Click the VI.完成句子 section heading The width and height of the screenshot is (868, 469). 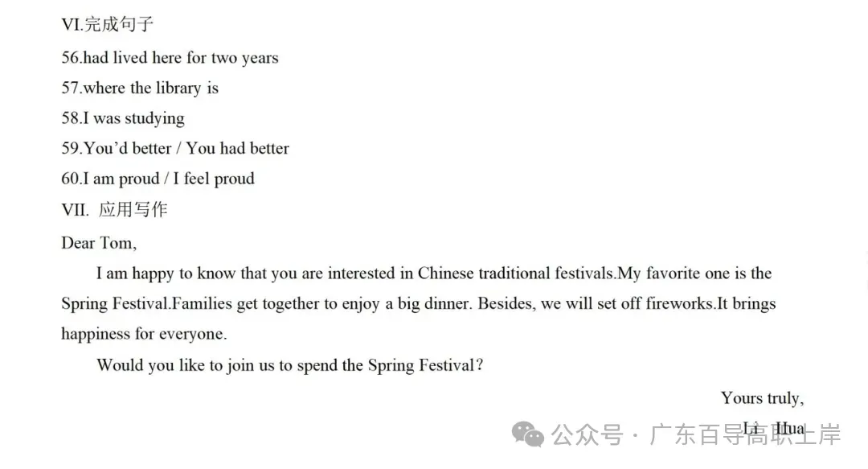click(108, 24)
